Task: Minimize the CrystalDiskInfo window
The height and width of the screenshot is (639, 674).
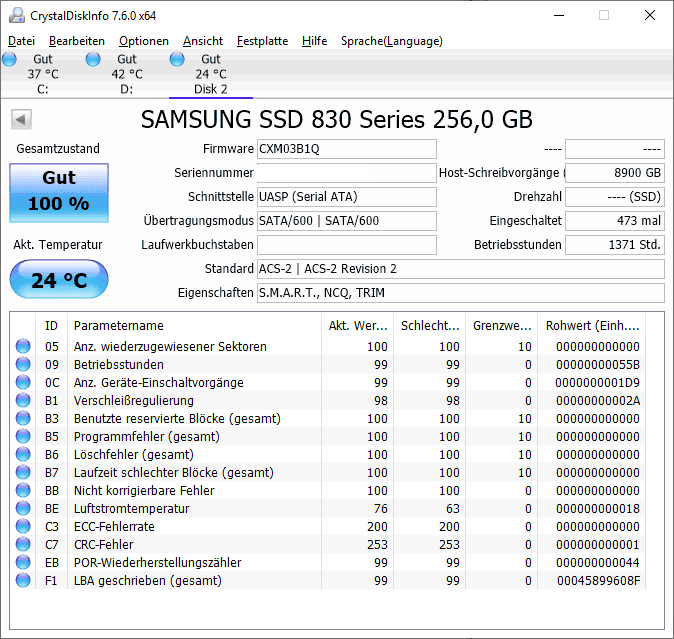Action: 559,15
